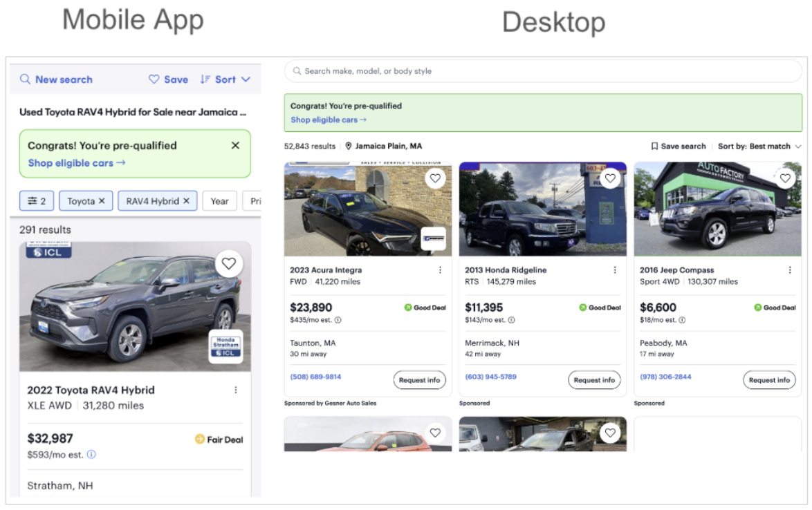The width and height of the screenshot is (812, 510).
Task: Call (603) 945-5789 phone link
Action: click(490, 377)
